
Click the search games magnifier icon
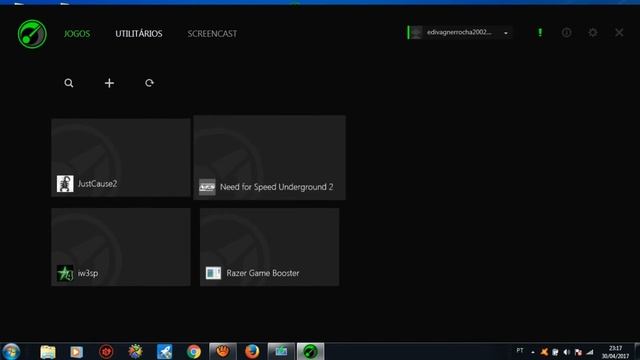click(69, 83)
